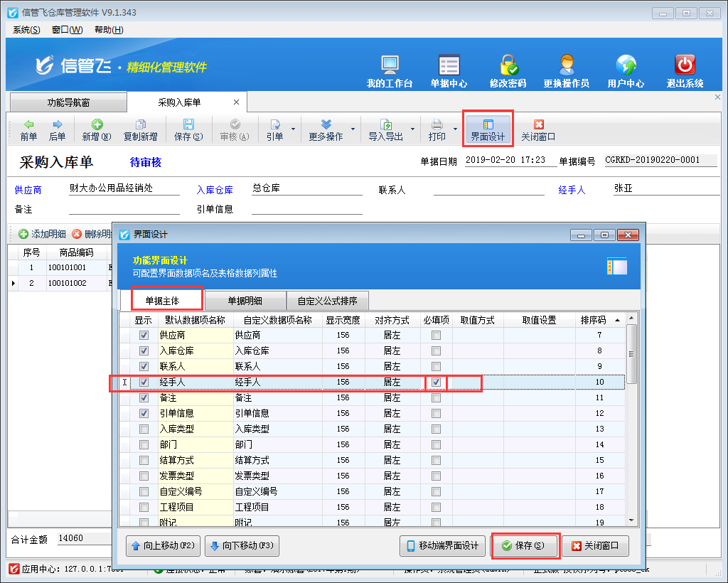Open 用户中心 globe icon
Screen dimensions: 728x583
(x=626, y=71)
